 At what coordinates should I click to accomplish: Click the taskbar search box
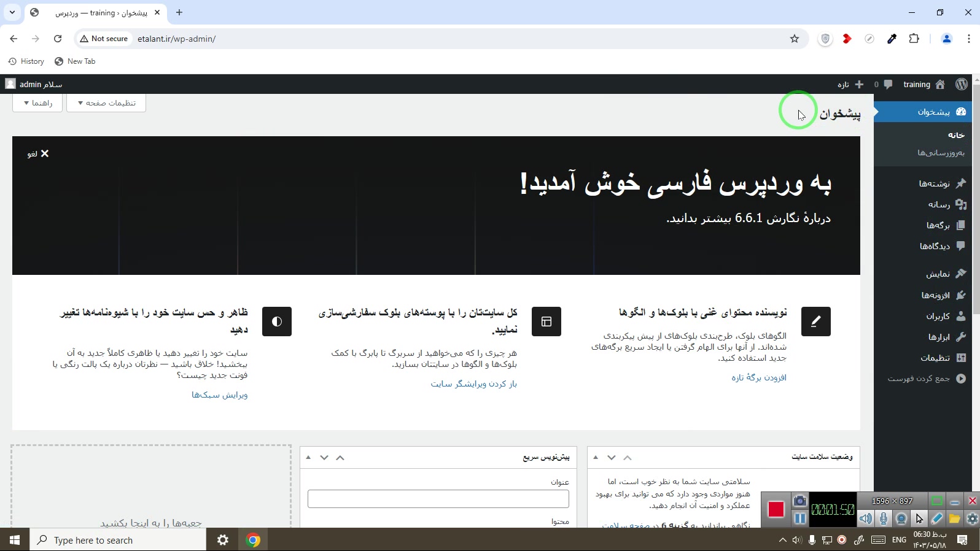118,540
